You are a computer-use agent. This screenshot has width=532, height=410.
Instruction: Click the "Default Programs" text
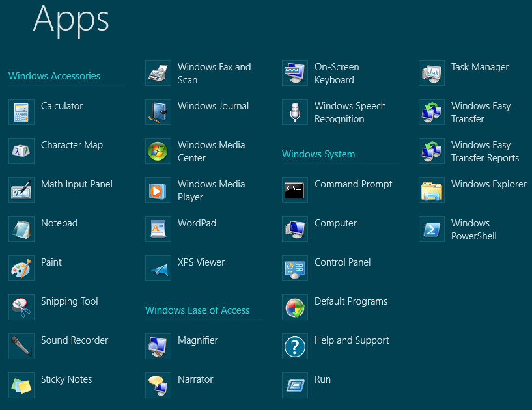click(351, 301)
